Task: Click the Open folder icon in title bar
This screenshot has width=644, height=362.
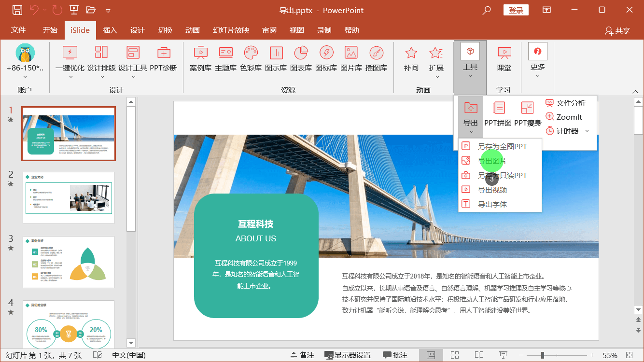Action: (91, 10)
